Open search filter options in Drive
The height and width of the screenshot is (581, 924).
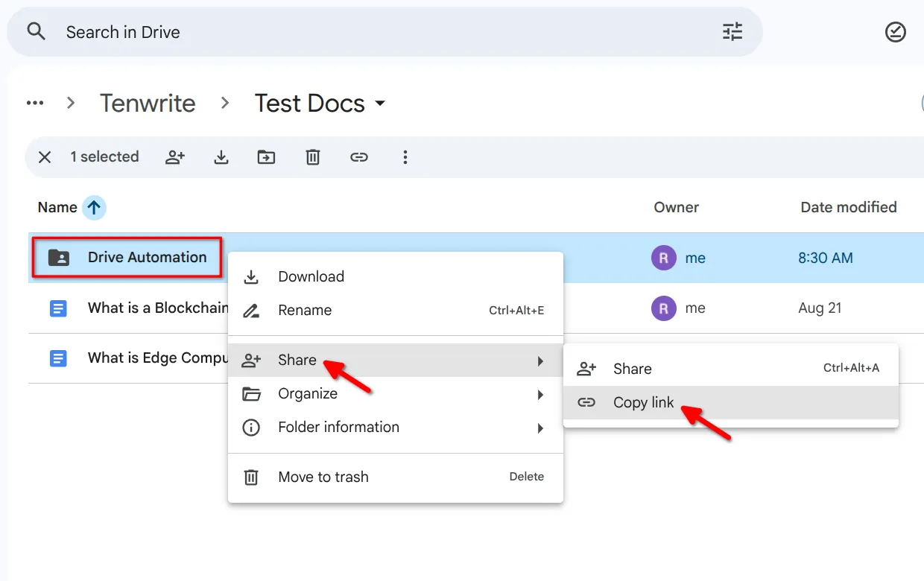(732, 31)
